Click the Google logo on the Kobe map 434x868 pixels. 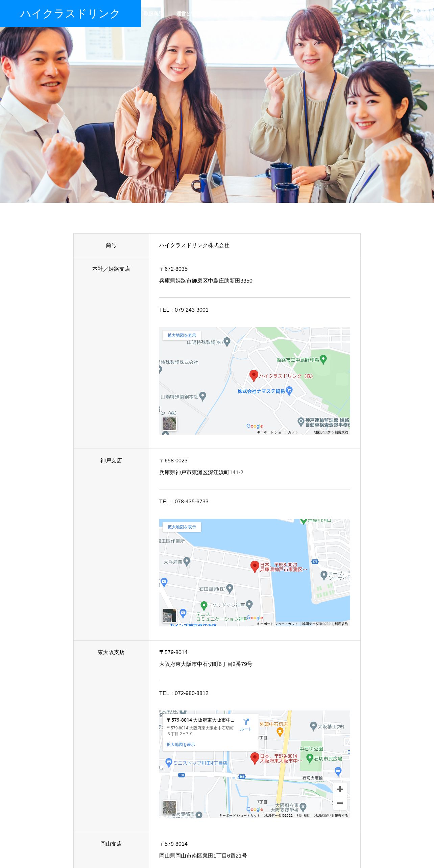255,618
